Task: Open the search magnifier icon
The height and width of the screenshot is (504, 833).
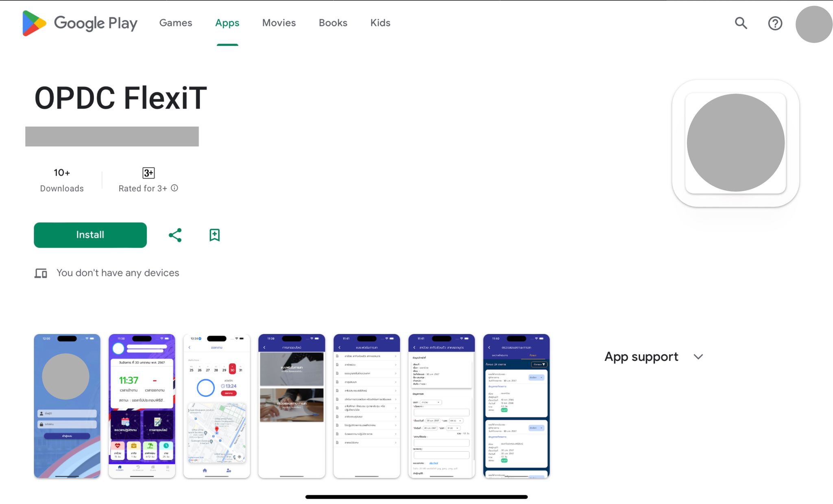Action: pyautogui.click(x=741, y=23)
